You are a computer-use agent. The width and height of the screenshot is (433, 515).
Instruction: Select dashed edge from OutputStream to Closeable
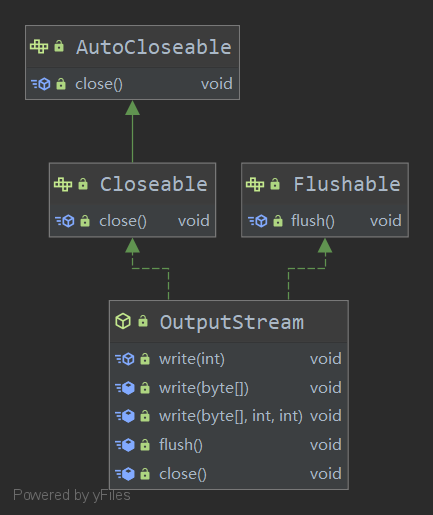click(151, 268)
